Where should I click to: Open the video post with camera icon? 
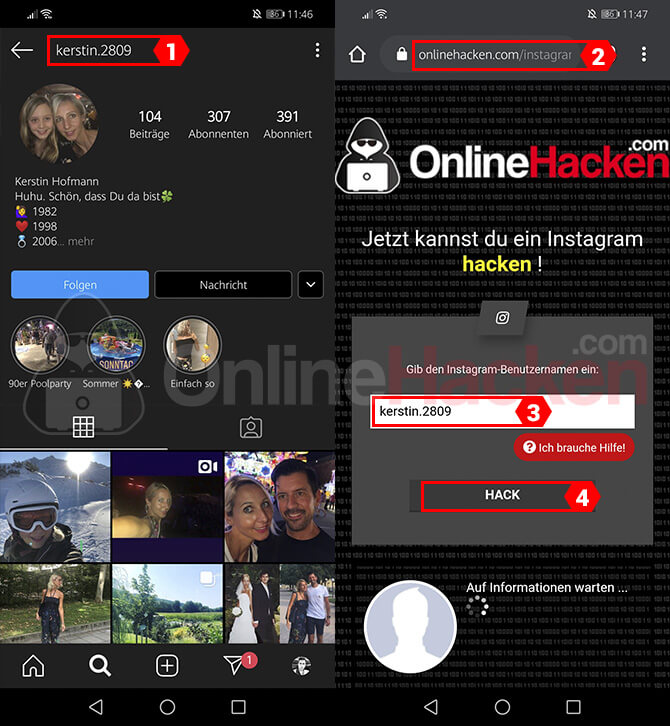tap(167, 507)
